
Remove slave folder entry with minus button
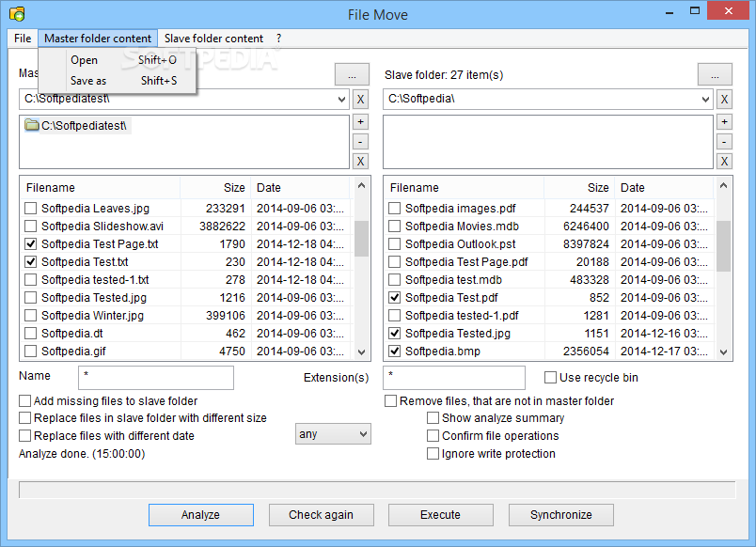pyautogui.click(x=724, y=142)
